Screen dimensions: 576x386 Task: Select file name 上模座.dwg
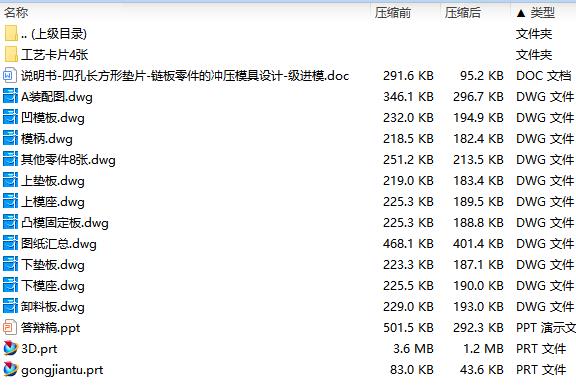(53, 202)
